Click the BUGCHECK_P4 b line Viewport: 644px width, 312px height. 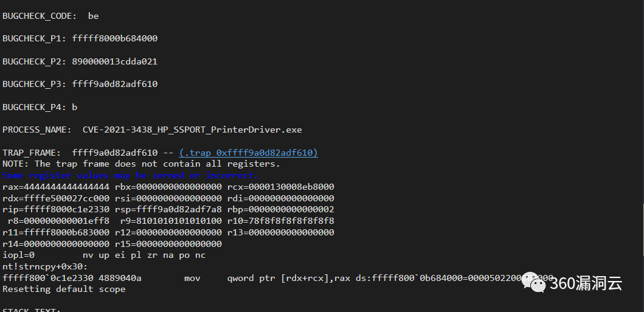[40, 107]
